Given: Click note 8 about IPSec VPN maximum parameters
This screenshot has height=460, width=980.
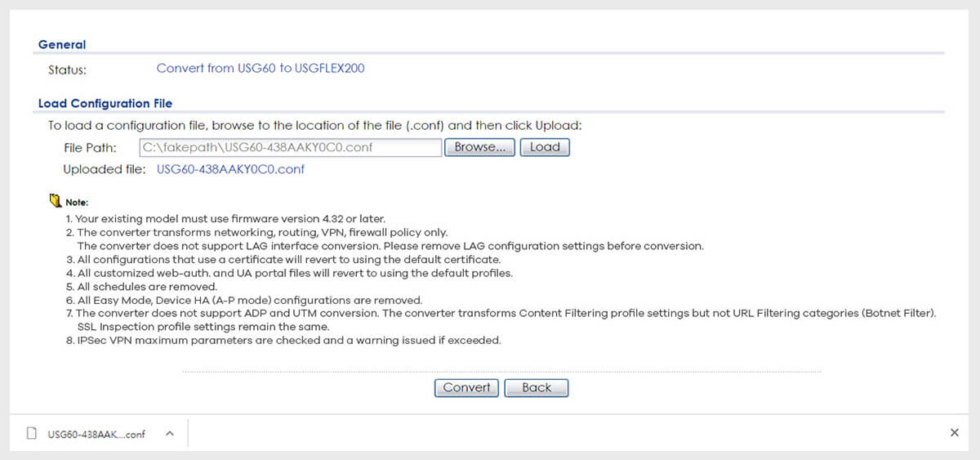Looking at the screenshot, I should [284, 340].
